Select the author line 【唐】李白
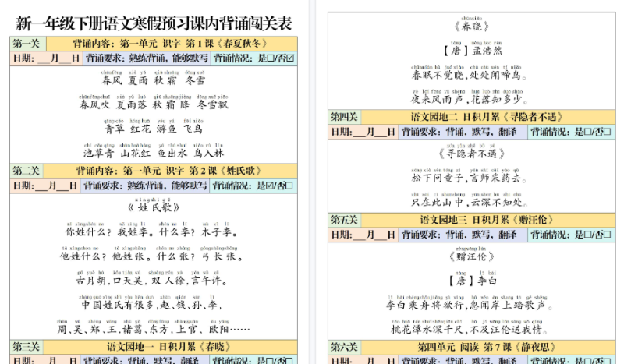The height and width of the screenshot is (364, 624). (472, 281)
